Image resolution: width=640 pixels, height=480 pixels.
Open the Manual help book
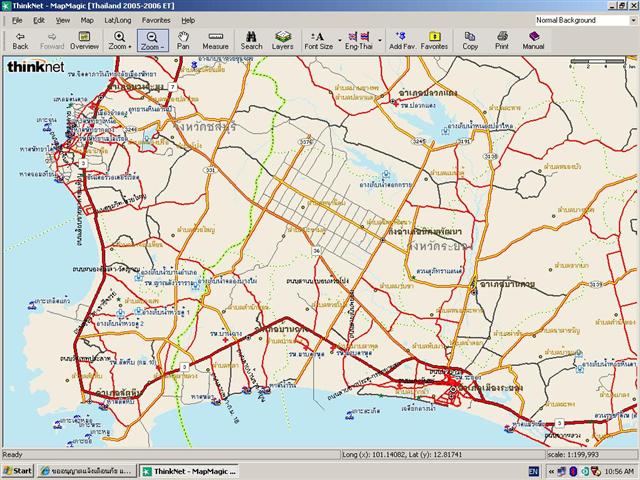coord(533,40)
